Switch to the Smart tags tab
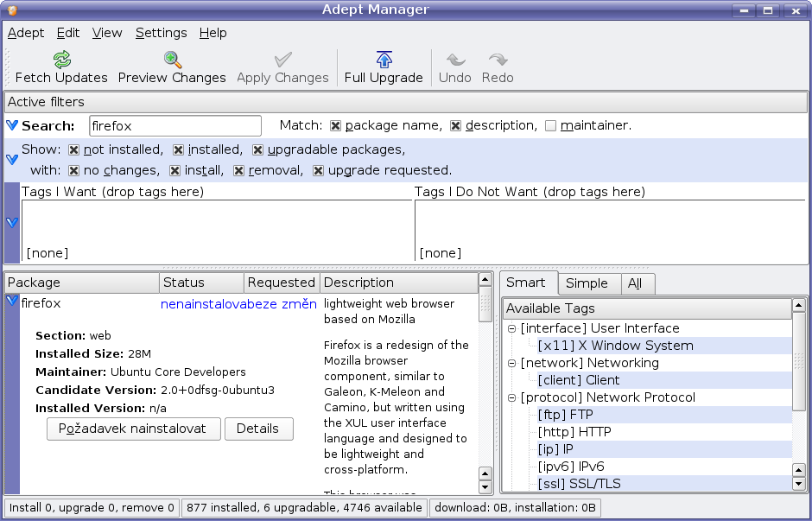812x521 pixels. [529, 283]
